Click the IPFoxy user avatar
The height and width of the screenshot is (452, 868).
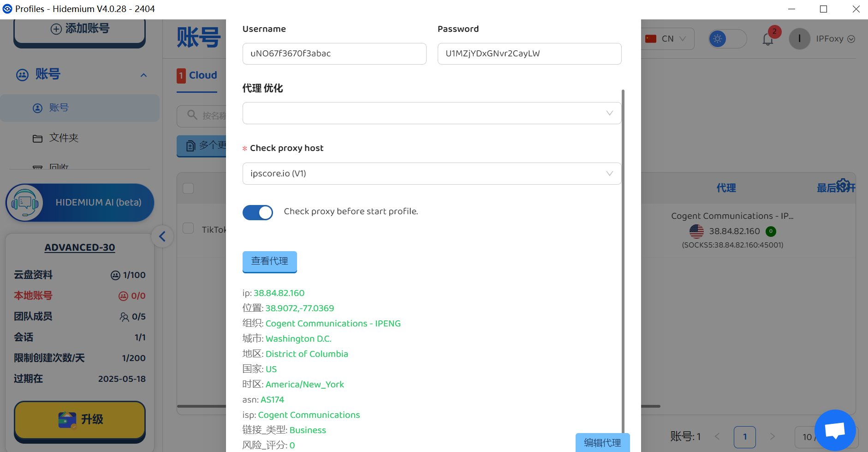pos(799,39)
